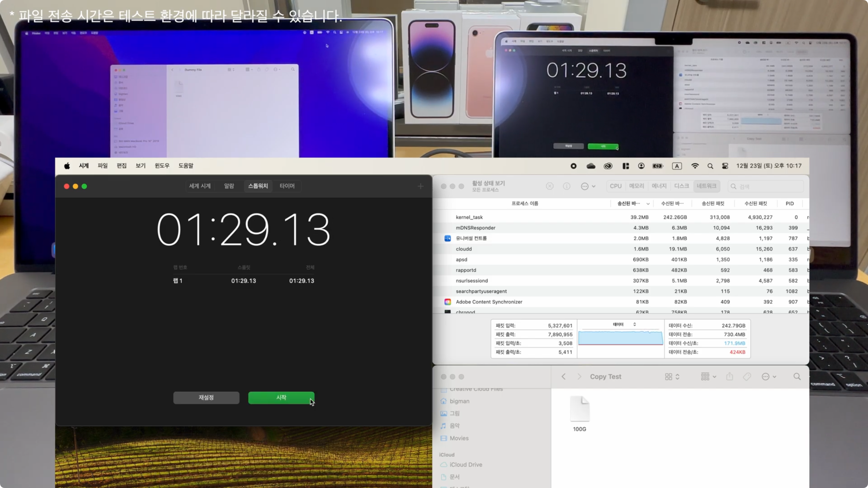Click the Creative Cloud menu bar icon
This screenshot has width=868, height=488.
point(608,166)
